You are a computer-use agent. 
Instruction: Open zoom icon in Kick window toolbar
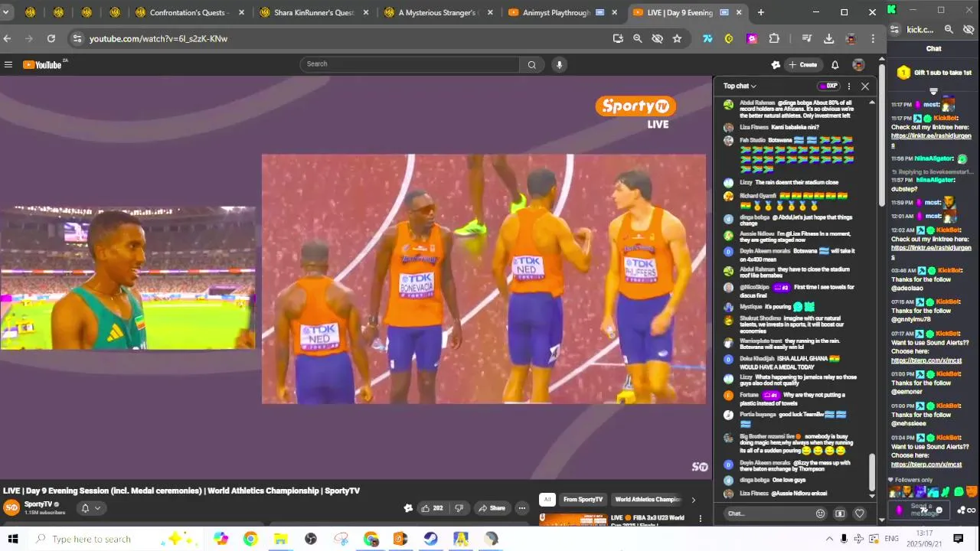[x=949, y=29]
